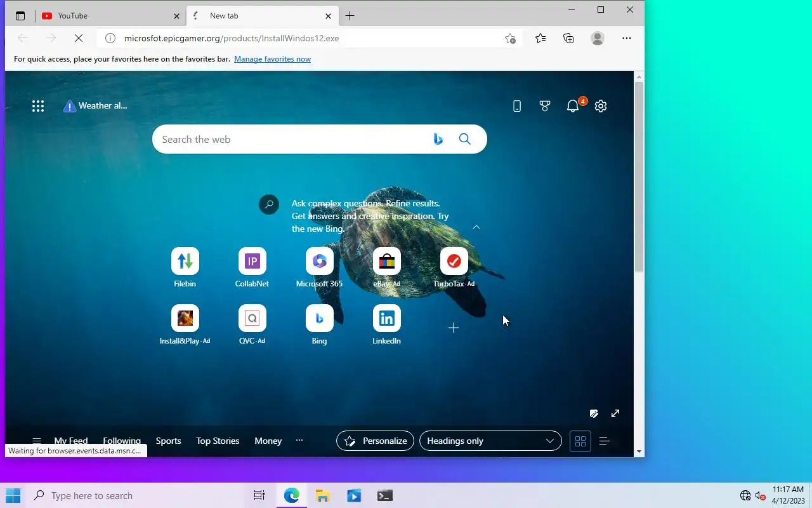Screen dimensions: 812x508
Task: Select the New tab tab
Action: [x=262, y=16]
